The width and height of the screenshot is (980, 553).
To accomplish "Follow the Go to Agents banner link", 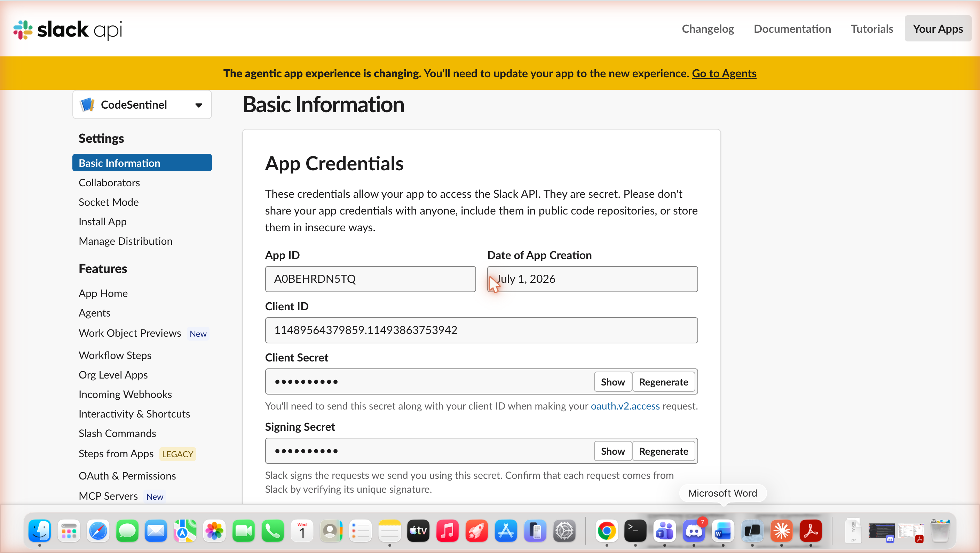I will [x=724, y=73].
